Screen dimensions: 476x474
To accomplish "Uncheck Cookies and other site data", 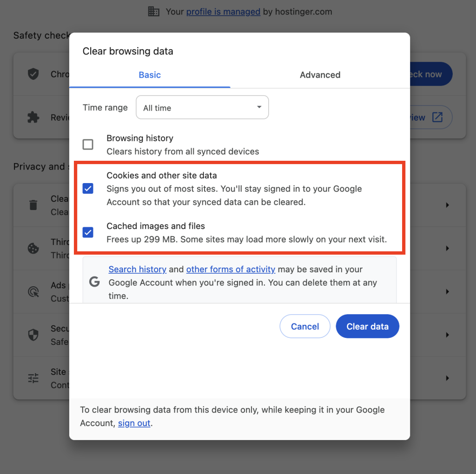I will pyautogui.click(x=88, y=189).
